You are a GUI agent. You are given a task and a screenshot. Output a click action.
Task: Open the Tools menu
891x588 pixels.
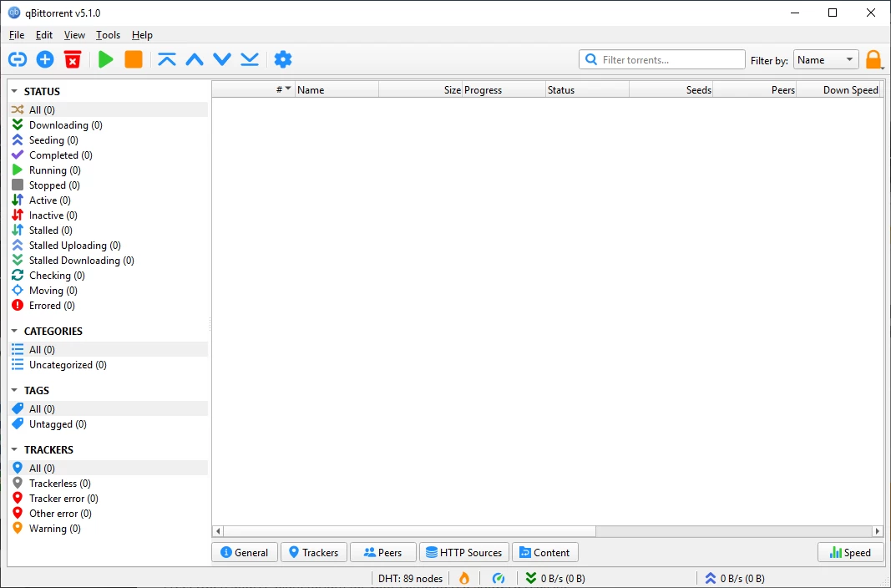coord(108,35)
